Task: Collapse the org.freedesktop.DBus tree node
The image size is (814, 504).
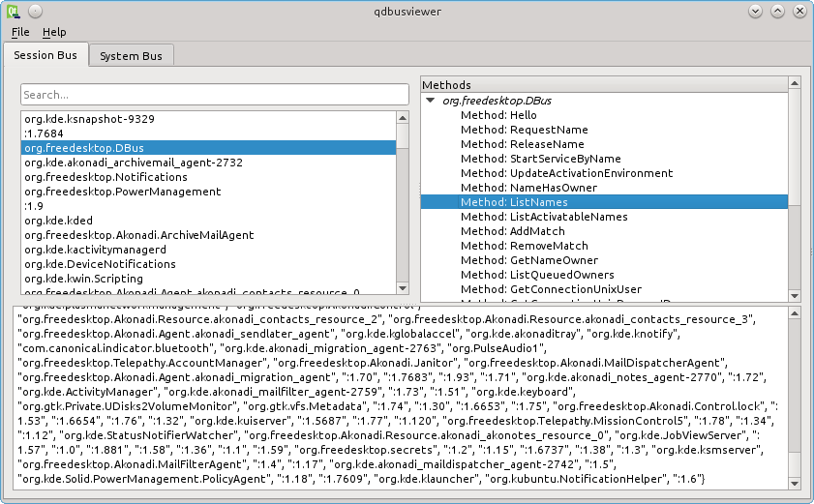Action: (x=430, y=101)
